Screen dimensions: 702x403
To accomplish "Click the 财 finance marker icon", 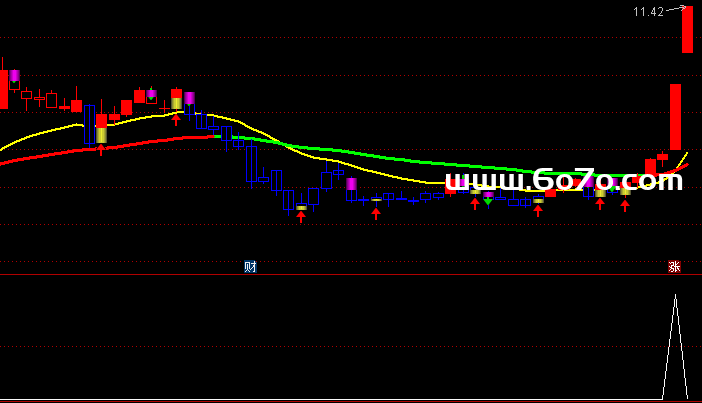I will click(x=250, y=266).
